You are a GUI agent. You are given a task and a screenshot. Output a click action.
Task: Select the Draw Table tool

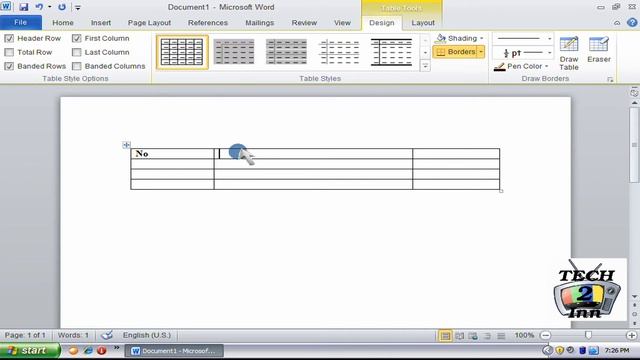569,53
